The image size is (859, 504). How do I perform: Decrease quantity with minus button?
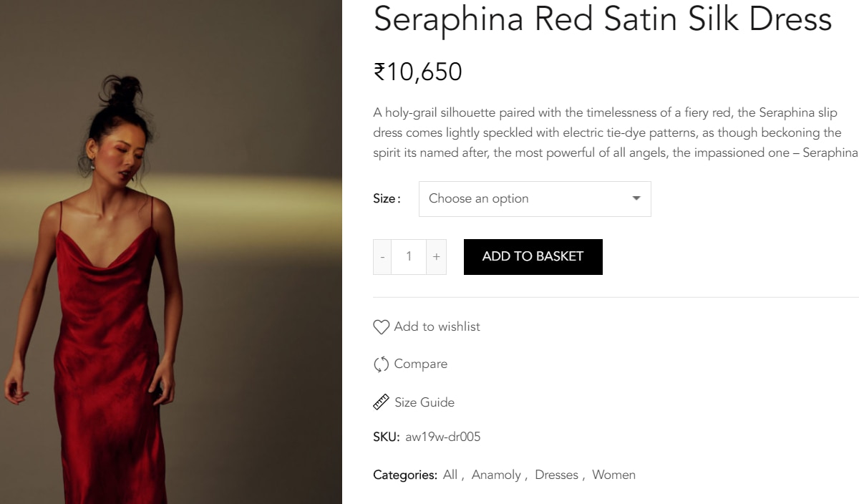pyautogui.click(x=382, y=257)
